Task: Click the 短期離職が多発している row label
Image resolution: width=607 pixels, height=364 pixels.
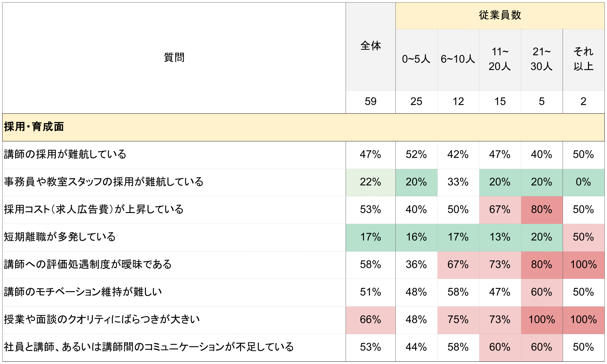Action: (x=60, y=237)
